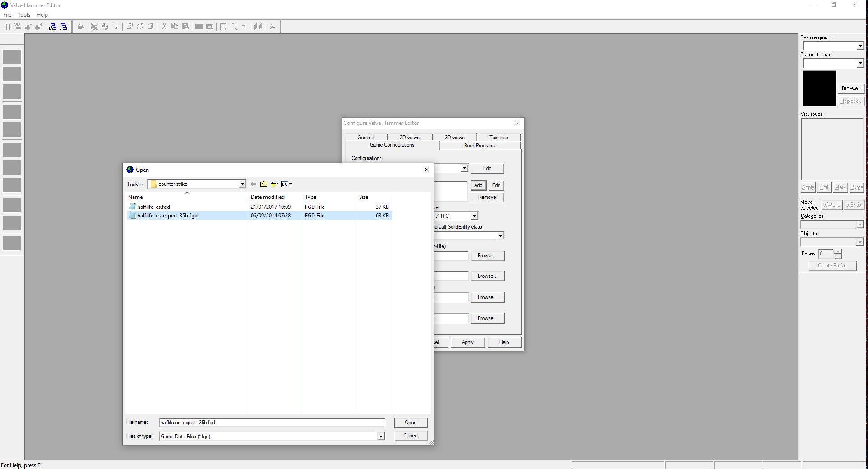Open the Categories dropdown
Viewport: 868px width, 469px height.
tap(860, 225)
